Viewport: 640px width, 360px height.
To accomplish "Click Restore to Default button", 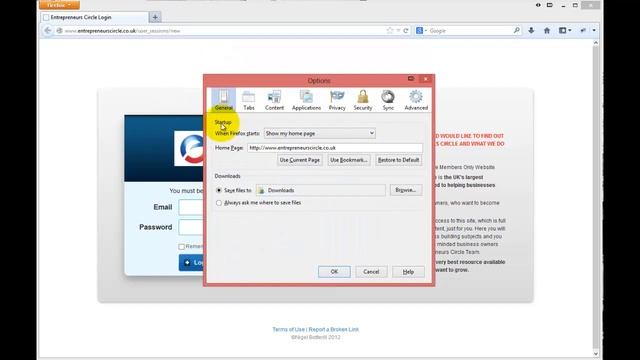I will [x=398, y=160].
